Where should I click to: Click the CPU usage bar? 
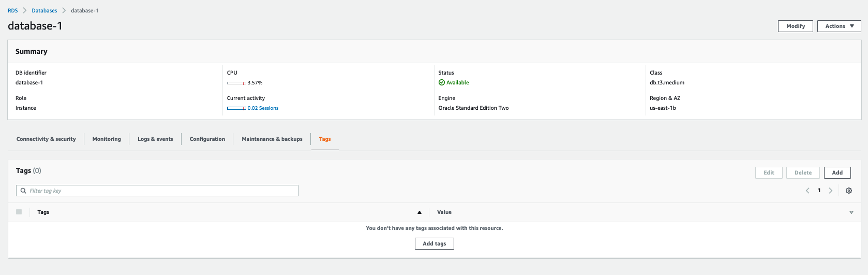click(x=236, y=83)
